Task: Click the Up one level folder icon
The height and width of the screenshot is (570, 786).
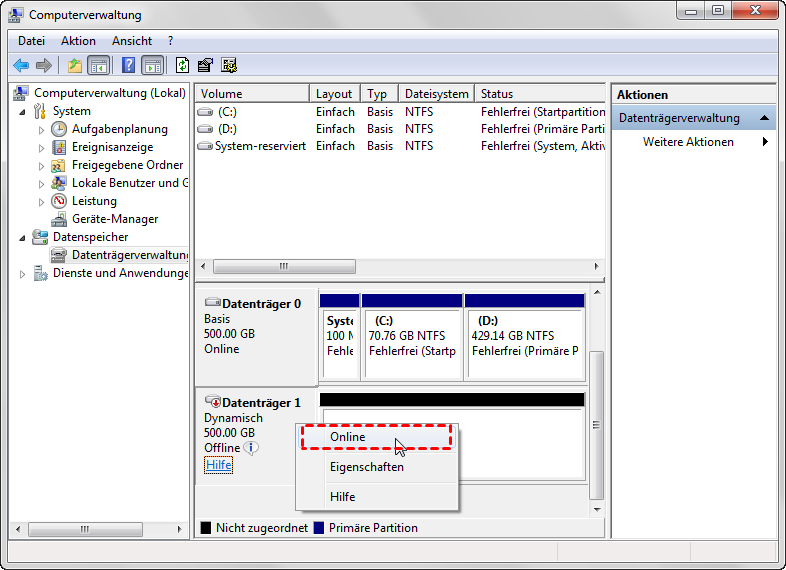Action: pos(75,65)
